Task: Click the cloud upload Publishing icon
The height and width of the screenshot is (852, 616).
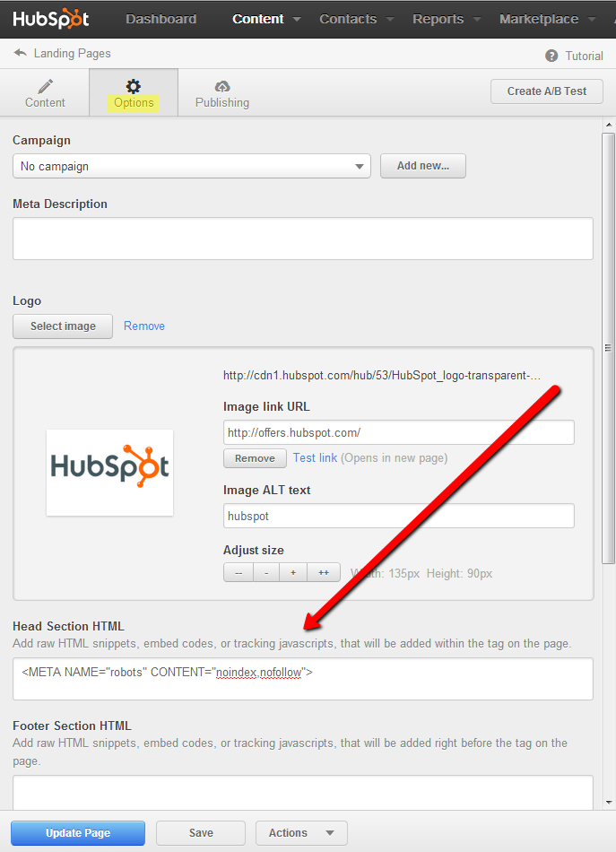Action: point(222,86)
